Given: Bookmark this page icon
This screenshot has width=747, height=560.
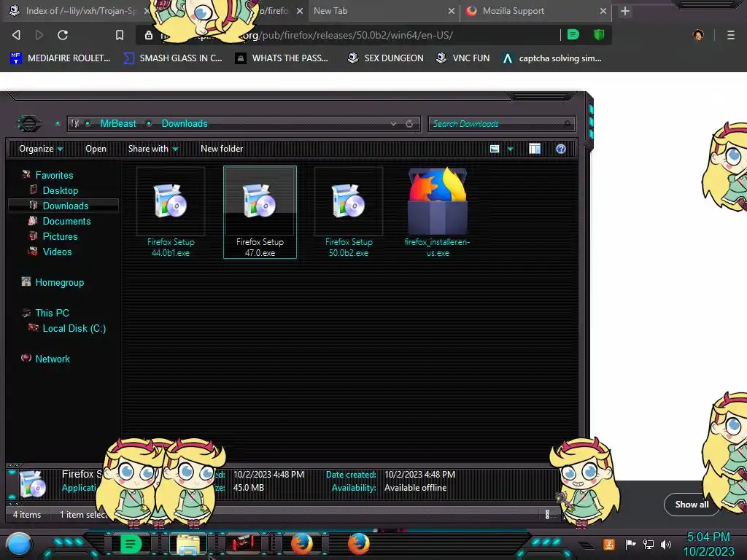Looking at the screenshot, I should 120,35.
